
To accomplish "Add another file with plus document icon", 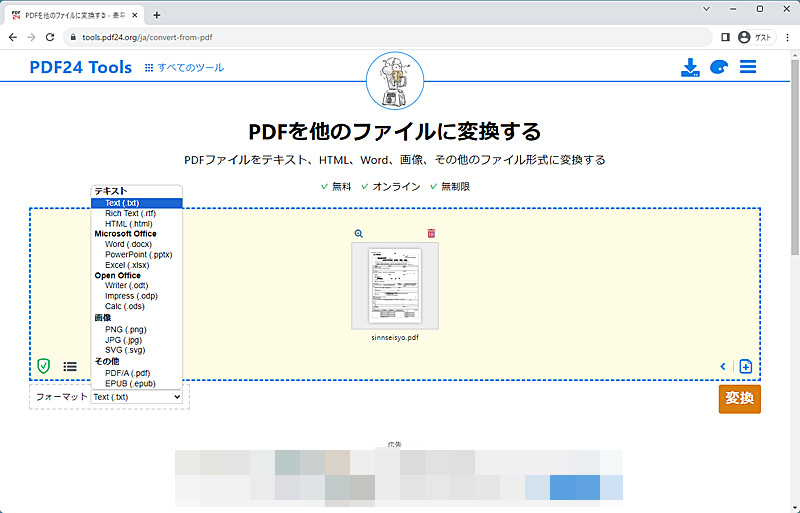I will (x=745, y=367).
